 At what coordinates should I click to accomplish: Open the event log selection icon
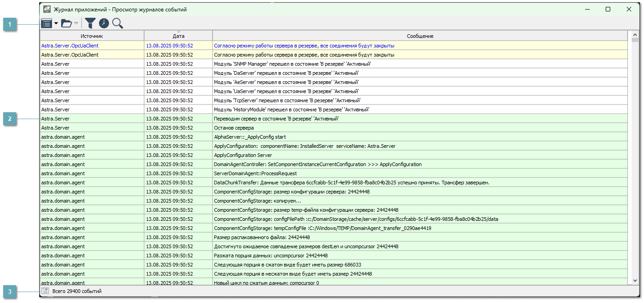47,23
